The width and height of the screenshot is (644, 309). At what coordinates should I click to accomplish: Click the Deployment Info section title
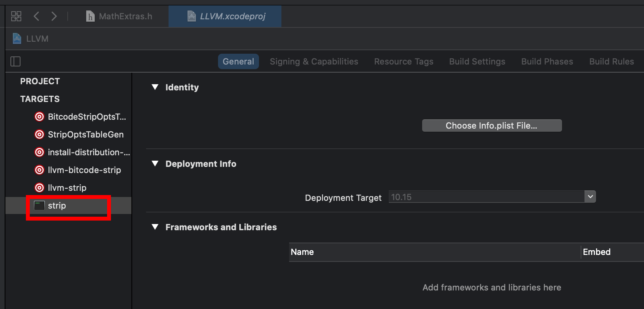point(201,164)
